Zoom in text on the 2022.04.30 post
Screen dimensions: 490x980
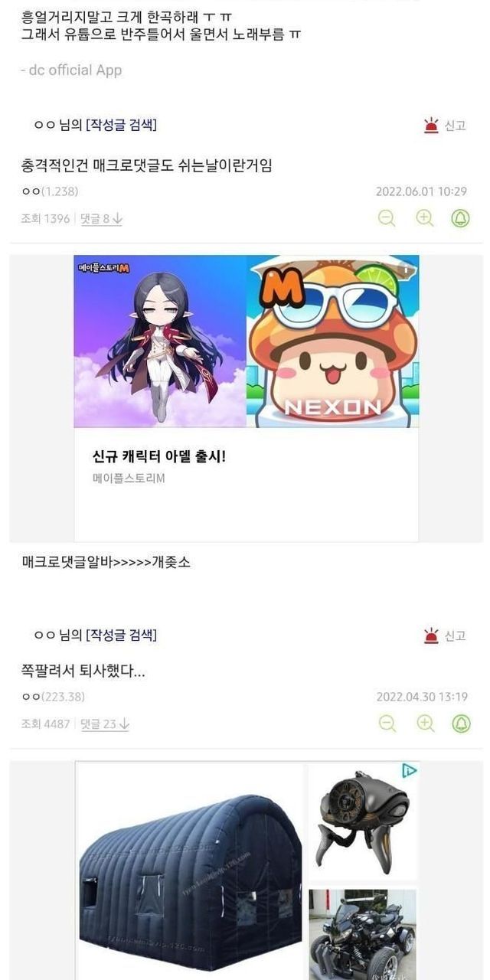(425, 724)
